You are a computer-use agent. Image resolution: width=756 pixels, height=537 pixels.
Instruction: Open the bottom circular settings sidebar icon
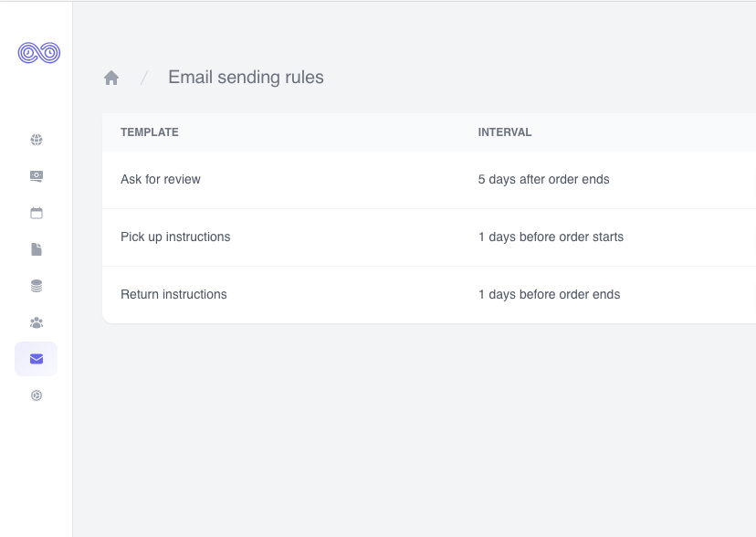[37, 395]
